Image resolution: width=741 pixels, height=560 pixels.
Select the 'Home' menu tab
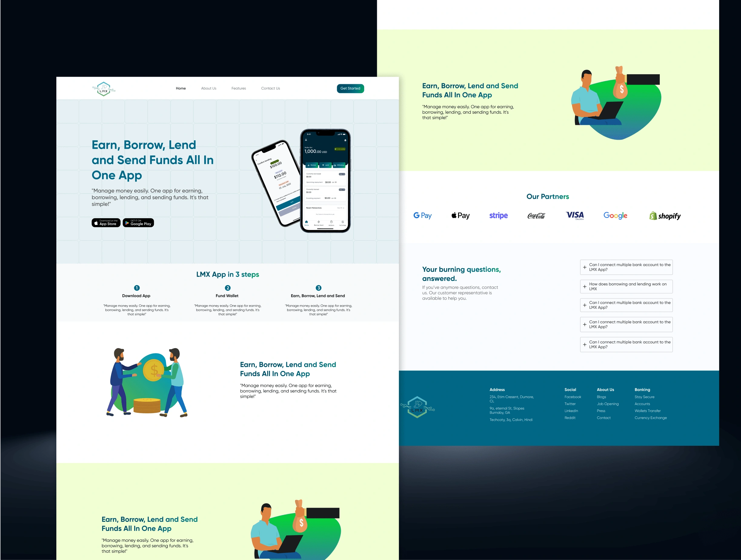181,89
